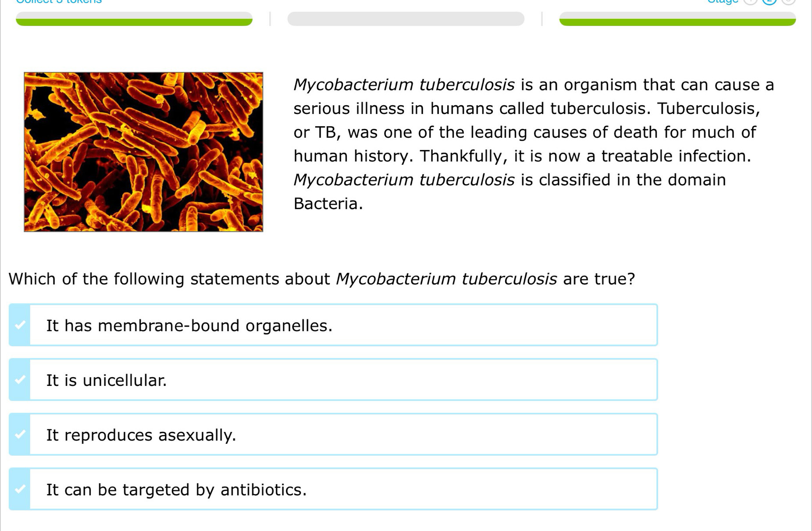Screen dimensions: 812x531
Task: Select answer text 'It has membrane-bound organelles.'
Action: point(189,326)
